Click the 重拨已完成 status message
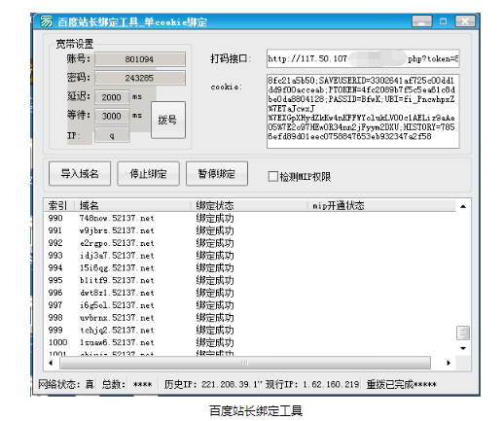Viewport: 504px width, 421px height. point(402,384)
